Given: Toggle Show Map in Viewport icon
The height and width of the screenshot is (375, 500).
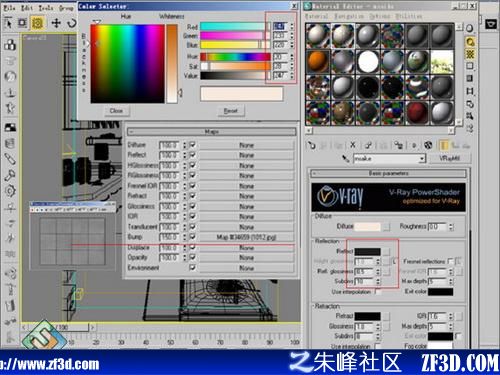Looking at the screenshot, I should click(428, 145).
